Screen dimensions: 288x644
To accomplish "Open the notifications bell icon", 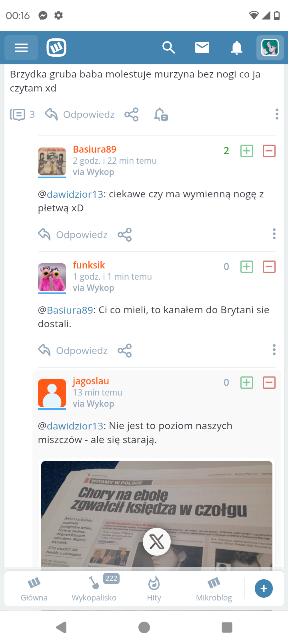I will tap(237, 48).
